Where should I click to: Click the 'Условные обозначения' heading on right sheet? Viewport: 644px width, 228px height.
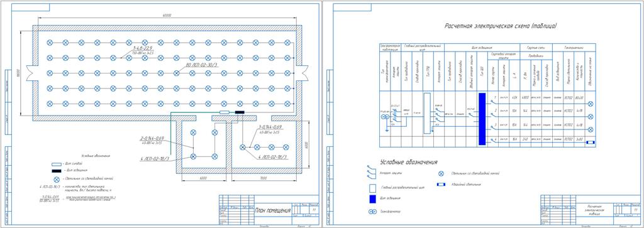[x=409, y=162]
